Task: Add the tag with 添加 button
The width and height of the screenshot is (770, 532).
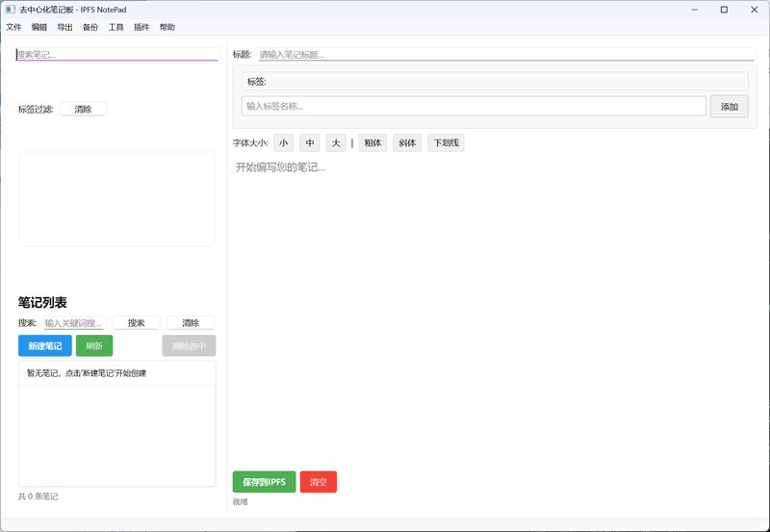Action: [730, 107]
